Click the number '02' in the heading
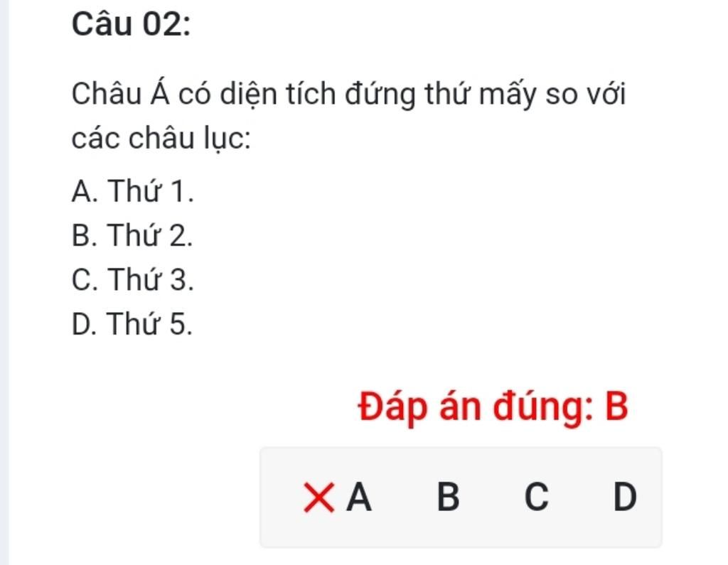This screenshot has width=728, height=565. (163, 23)
